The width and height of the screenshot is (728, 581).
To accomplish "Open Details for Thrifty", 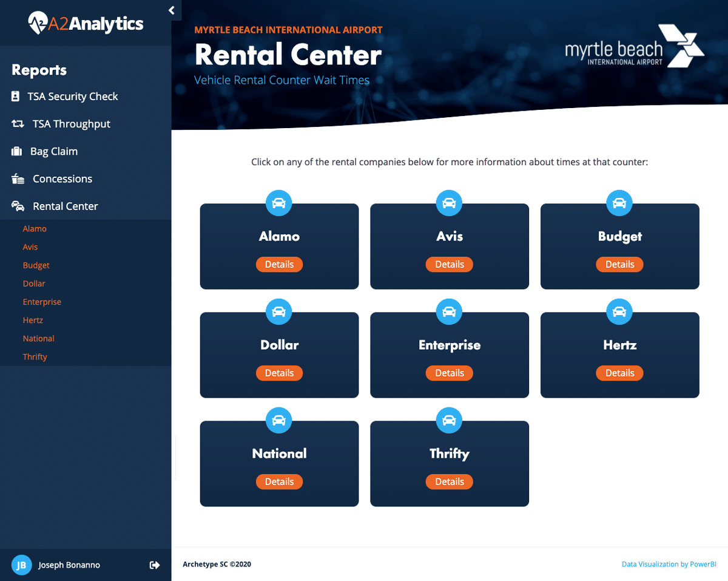I will (449, 482).
